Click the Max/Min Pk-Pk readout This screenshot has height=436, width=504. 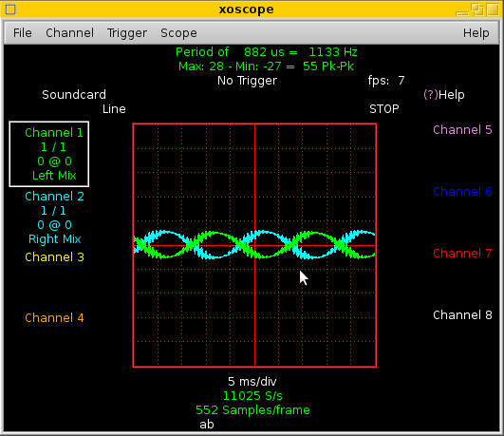pyautogui.click(x=266, y=66)
